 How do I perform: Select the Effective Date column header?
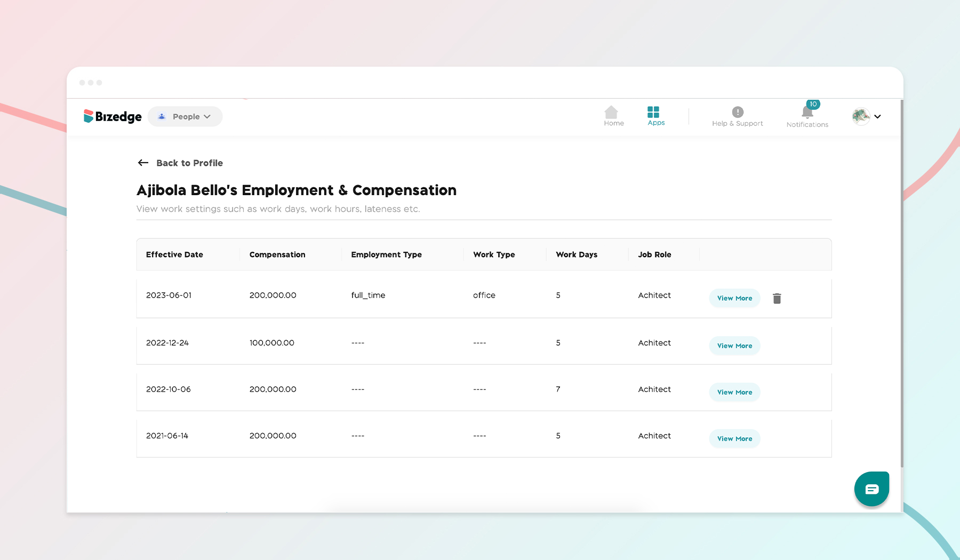point(174,254)
